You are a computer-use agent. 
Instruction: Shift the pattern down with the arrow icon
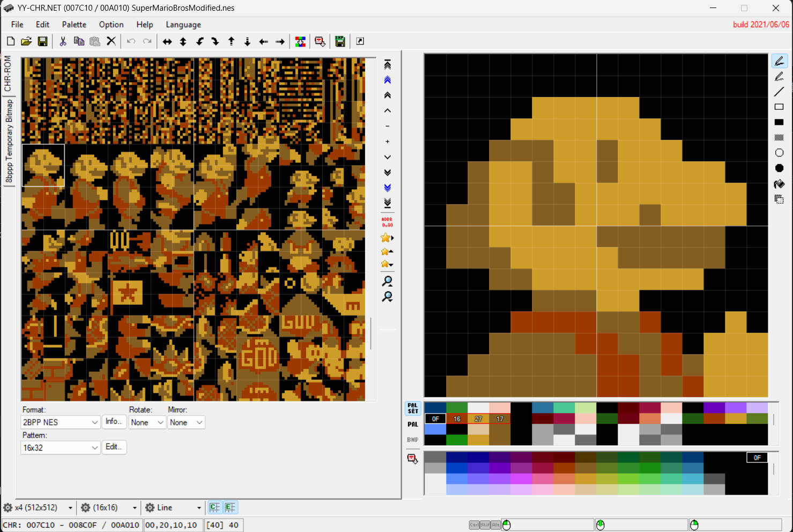coord(248,41)
